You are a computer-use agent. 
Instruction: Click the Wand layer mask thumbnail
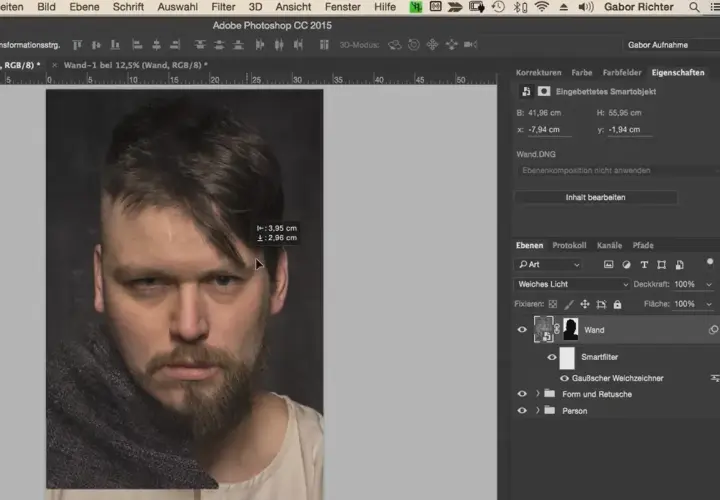[x=570, y=329]
